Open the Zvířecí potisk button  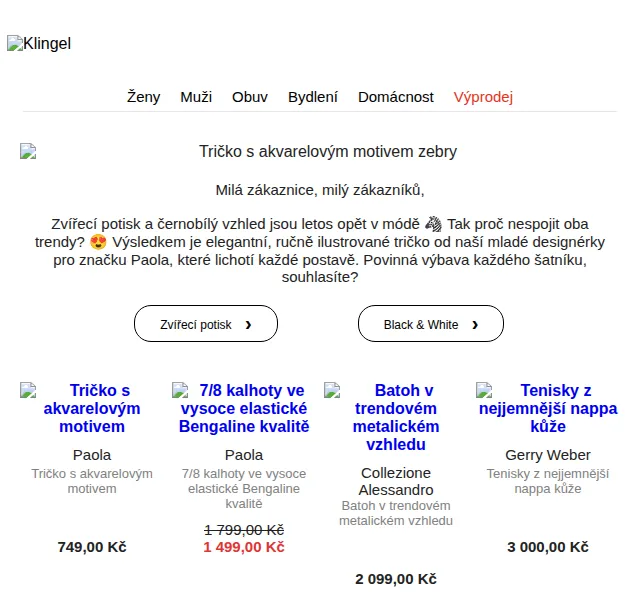point(206,324)
